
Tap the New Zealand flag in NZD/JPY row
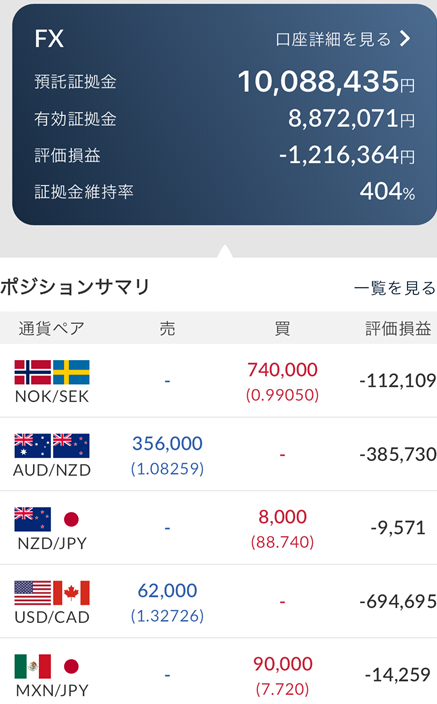pos(32,519)
